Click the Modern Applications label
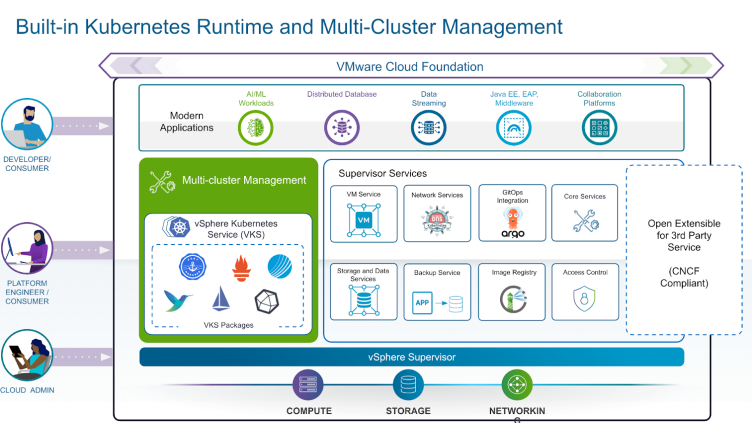752x423 pixels. pos(187,122)
